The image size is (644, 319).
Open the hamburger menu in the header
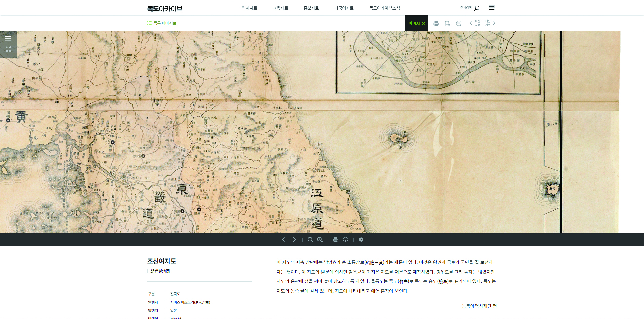[x=491, y=8]
